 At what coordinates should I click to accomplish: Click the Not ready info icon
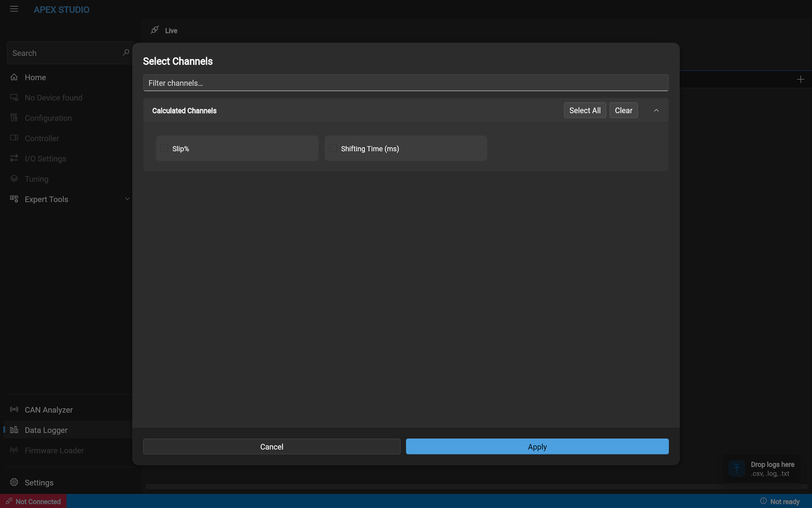click(x=764, y=501)
